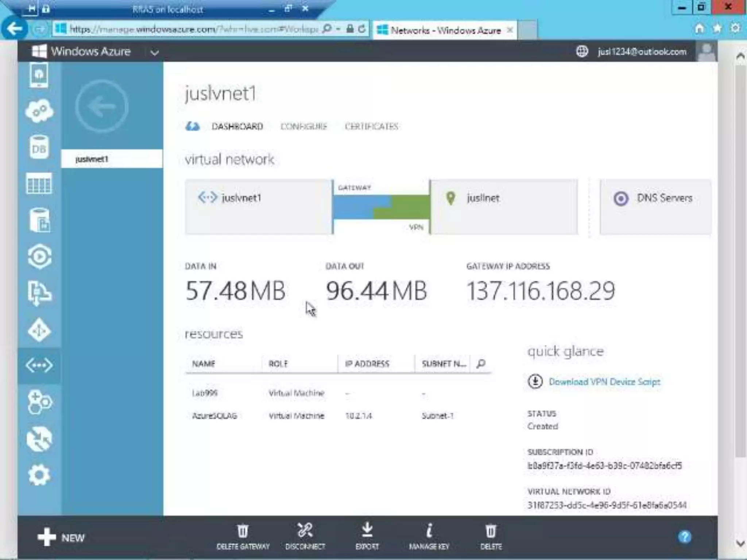Select the AzureSQLAG resource row
The height and width of the screenshot is (560, 747).
click(338, 416)
